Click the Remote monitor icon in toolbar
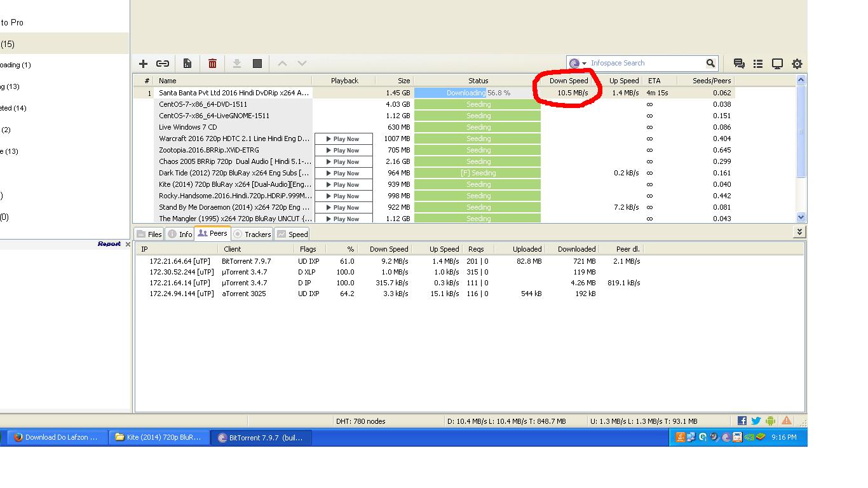 777,64
